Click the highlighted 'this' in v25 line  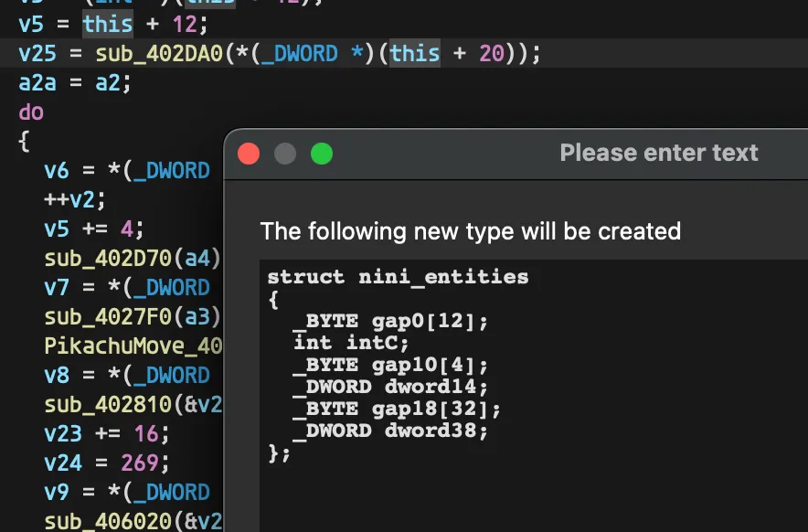(x=415, y=54)
